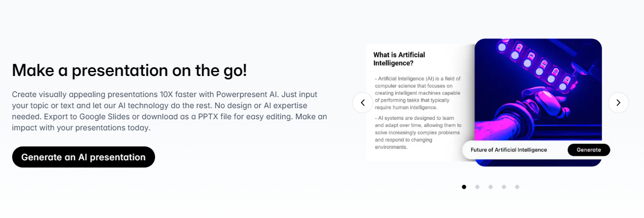The height and width of the screenshot is (218, 644).
Task: Click the next slide arrow
Action: click(x=618, y=103)
